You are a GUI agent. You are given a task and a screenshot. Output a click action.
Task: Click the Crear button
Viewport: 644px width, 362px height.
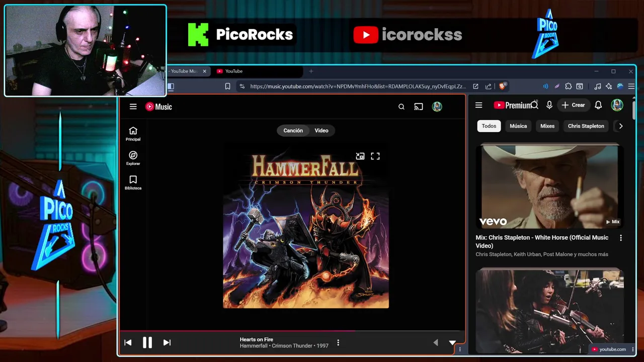pyautogui.click(x=574, y=105)
